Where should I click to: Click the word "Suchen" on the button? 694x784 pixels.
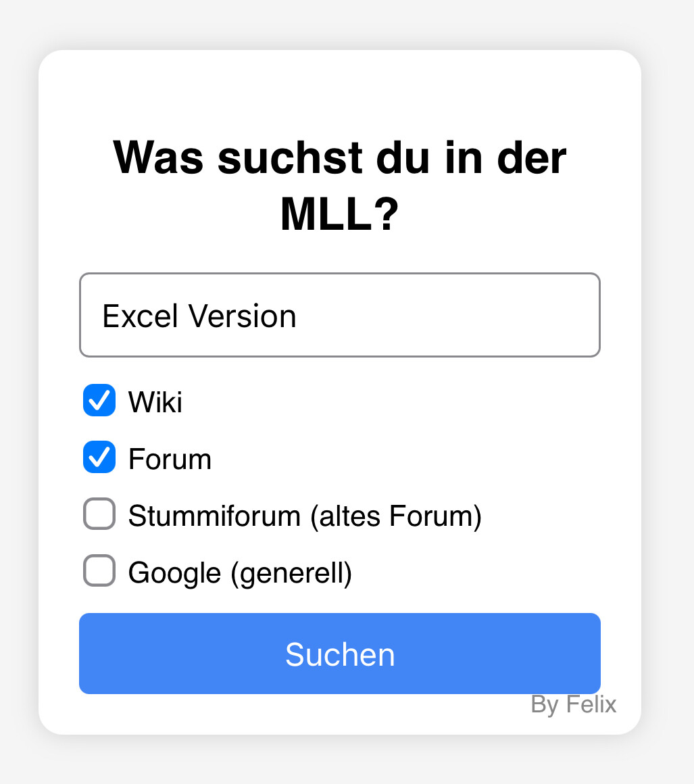point(339,654)
